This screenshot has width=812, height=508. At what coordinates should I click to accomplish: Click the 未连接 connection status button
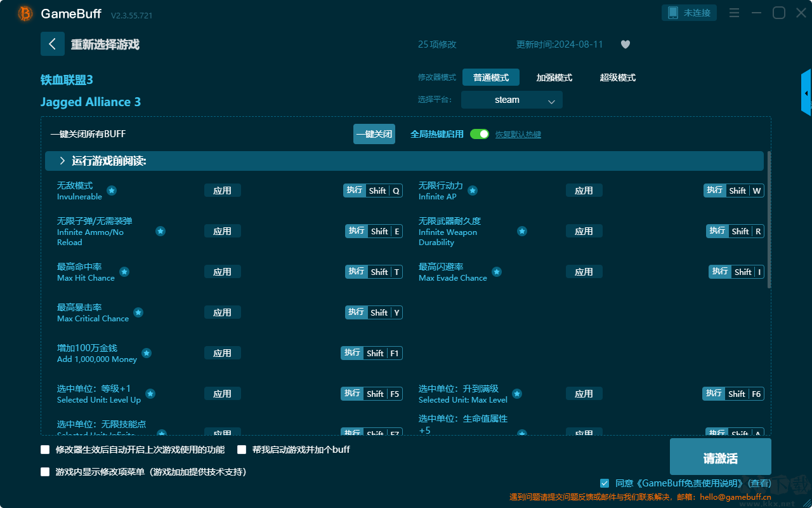tap(690, 13)
